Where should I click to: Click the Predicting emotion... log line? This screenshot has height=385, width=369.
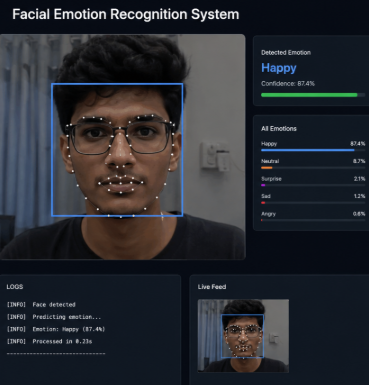pos(54,317)
